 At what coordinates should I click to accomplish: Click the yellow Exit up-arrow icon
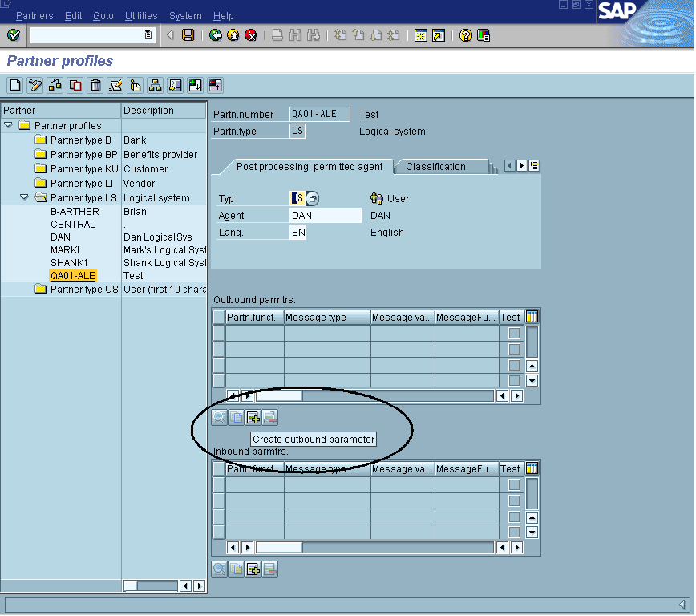click(x=233, y=35)
